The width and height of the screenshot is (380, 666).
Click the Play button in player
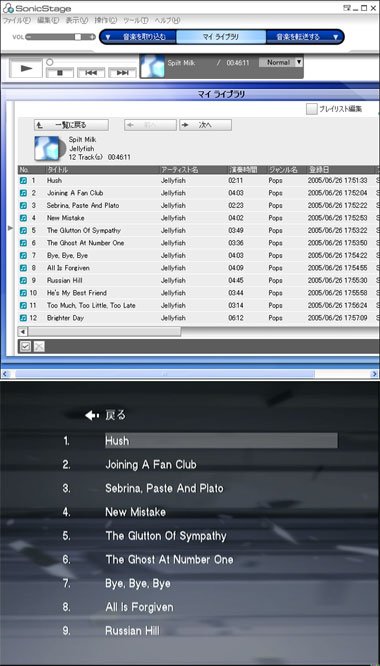tap(26, 68)
